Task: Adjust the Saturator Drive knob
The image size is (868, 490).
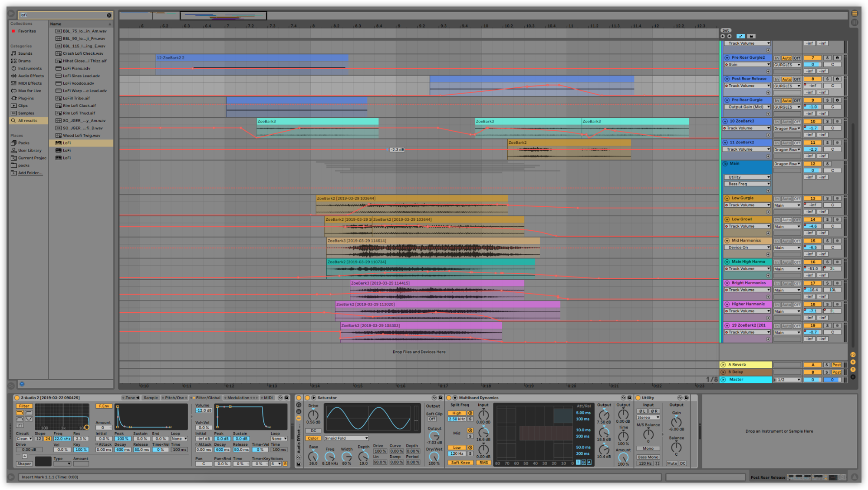Action: (313, 415)
